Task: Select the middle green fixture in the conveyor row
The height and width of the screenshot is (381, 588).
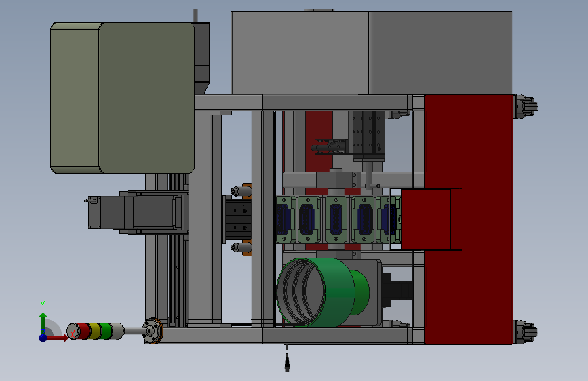Action: (x=336, y=220)
